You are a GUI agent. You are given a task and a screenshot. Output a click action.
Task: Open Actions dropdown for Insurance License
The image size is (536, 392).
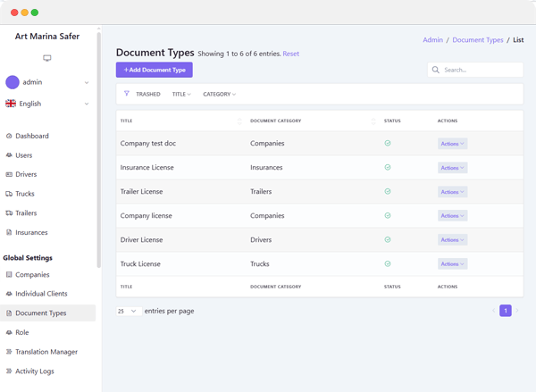(452, 168)
